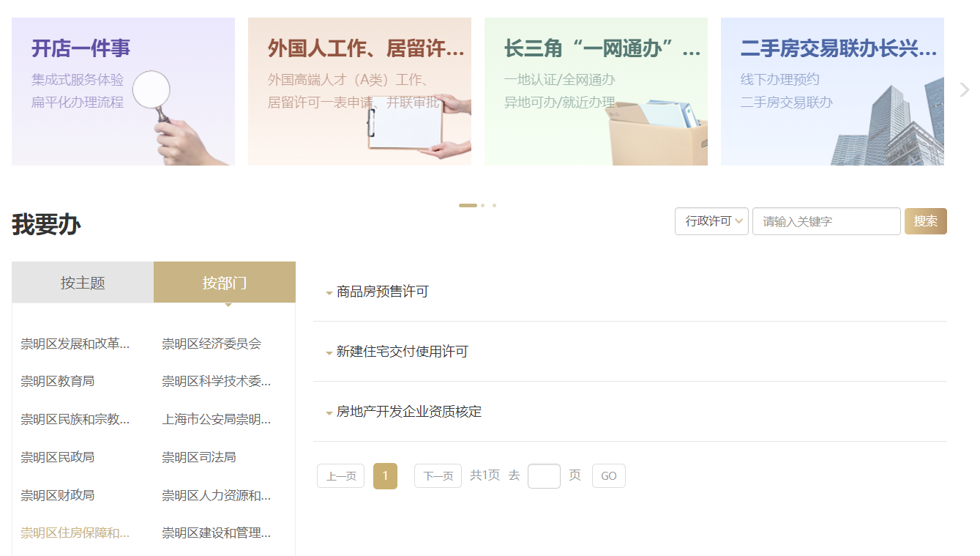Open the 外国人工作、居留许可 card
980x556 pixels.
coord(359,92)
